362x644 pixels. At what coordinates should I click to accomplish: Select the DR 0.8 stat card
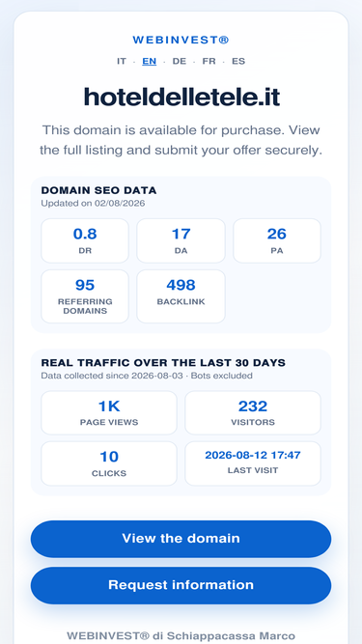[x=85, y=240]
